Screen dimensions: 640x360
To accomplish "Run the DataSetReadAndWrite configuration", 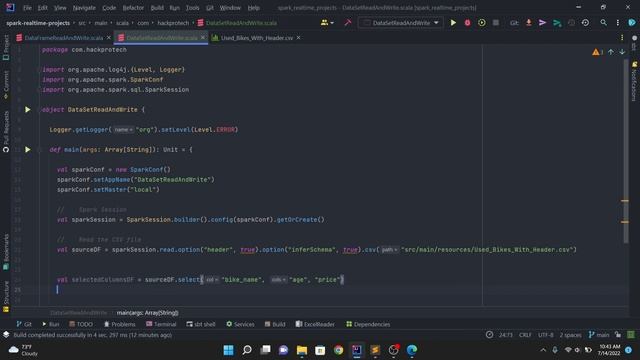I will pos(453,23).
